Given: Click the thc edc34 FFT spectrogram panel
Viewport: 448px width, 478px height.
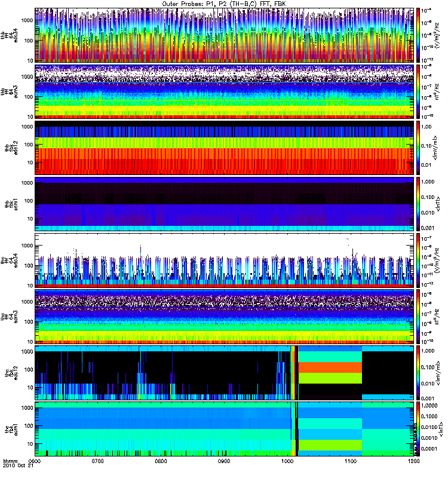Looking at the screenshot, I should click(224, 260).
